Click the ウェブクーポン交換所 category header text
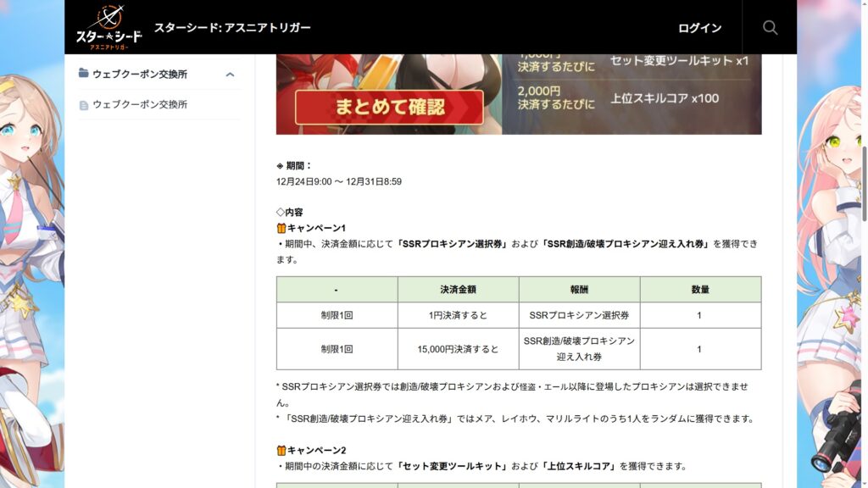The height and width of the screenshot is (488, 868). click(x=140, y=74)
